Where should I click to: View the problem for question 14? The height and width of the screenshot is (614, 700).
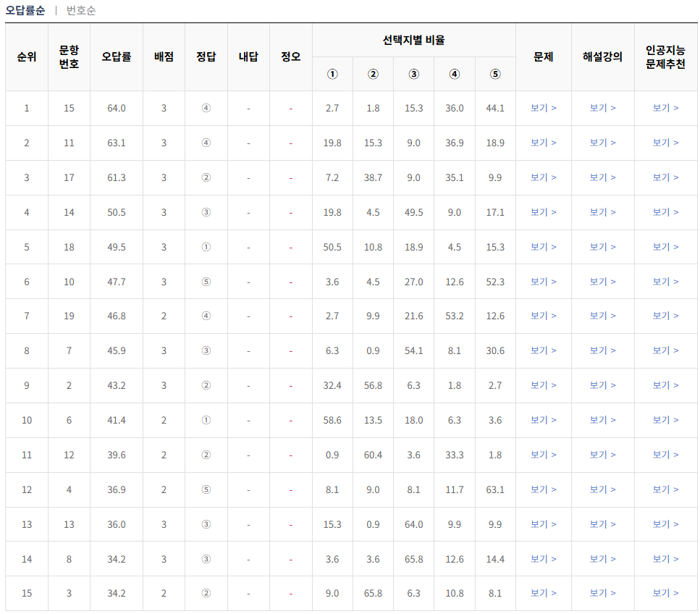[544, 212]
